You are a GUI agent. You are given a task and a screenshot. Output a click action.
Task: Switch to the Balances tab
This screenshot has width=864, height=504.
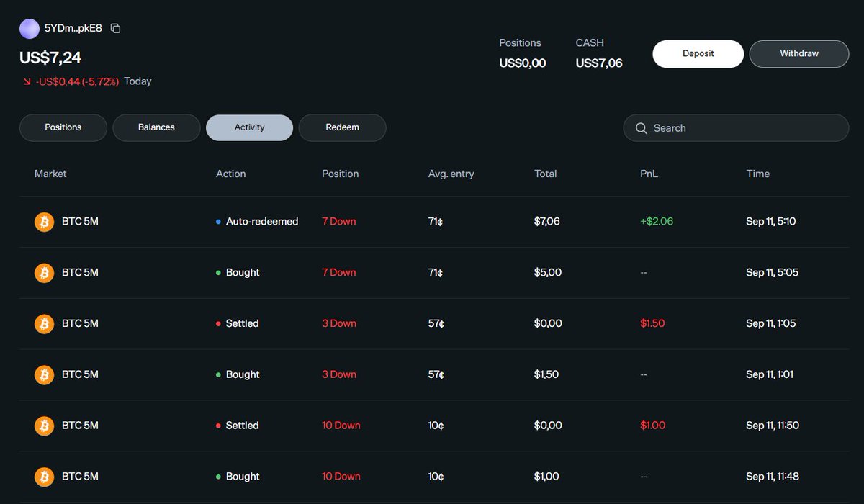click(156, 127)
